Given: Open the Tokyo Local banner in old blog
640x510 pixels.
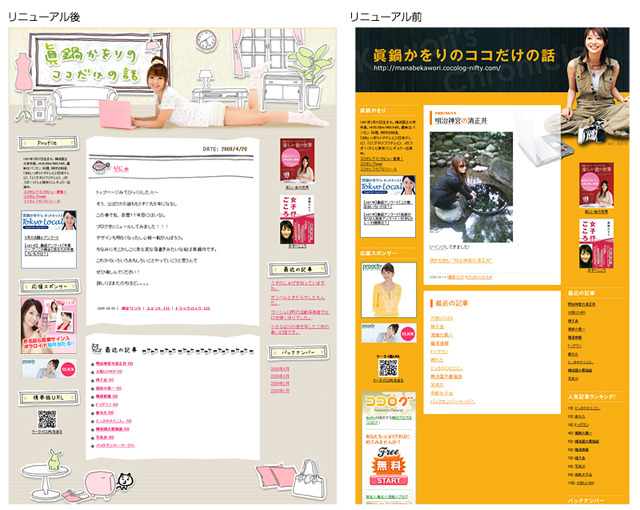Looking at the screenshot, I should (x=388, y=206).
